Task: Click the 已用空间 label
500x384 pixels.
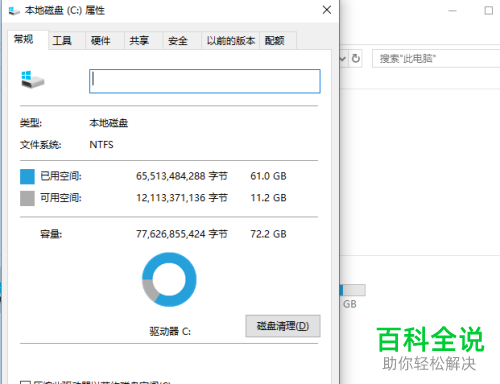Action: (61, 176)
